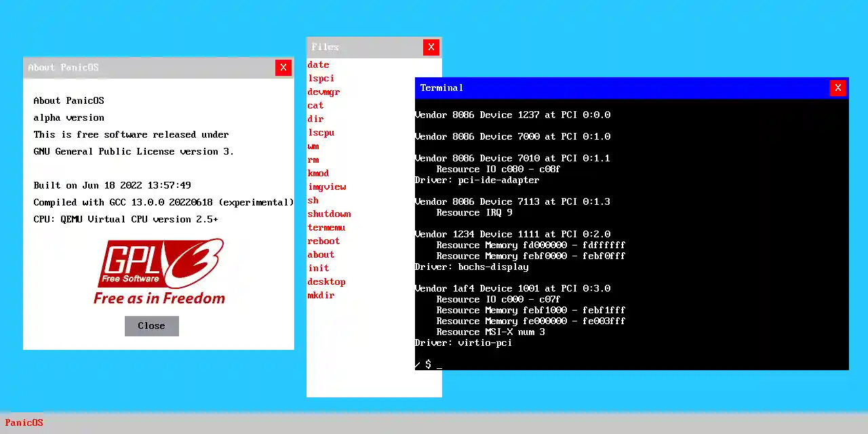Open imgview from Files window
This screenshot has height=434, width=868.
click(327, 186)
